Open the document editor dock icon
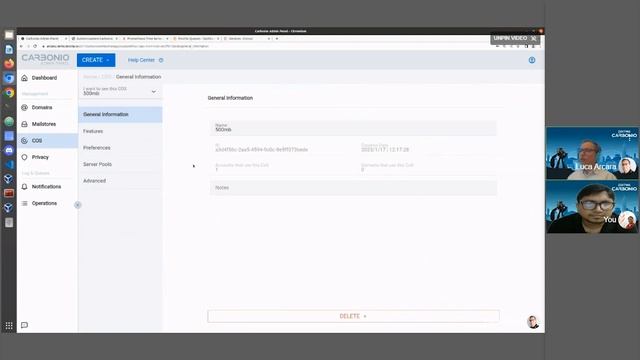 coord(9,50)
